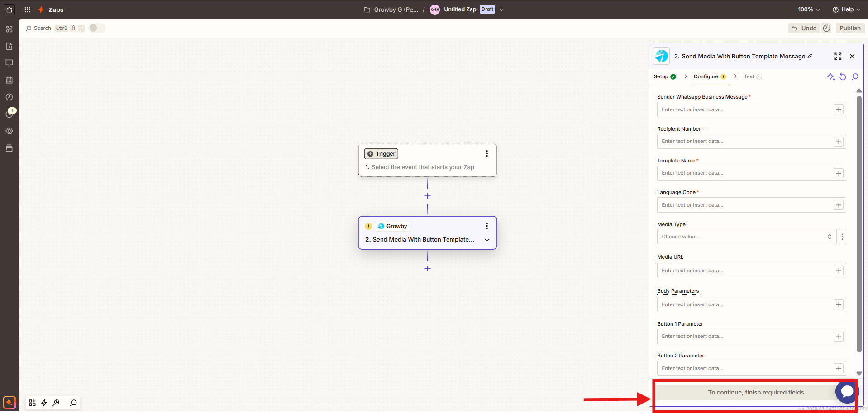Open the Media Type field options menu
The width and height of the screenshot is (868, 413).
tap(842, 237)
